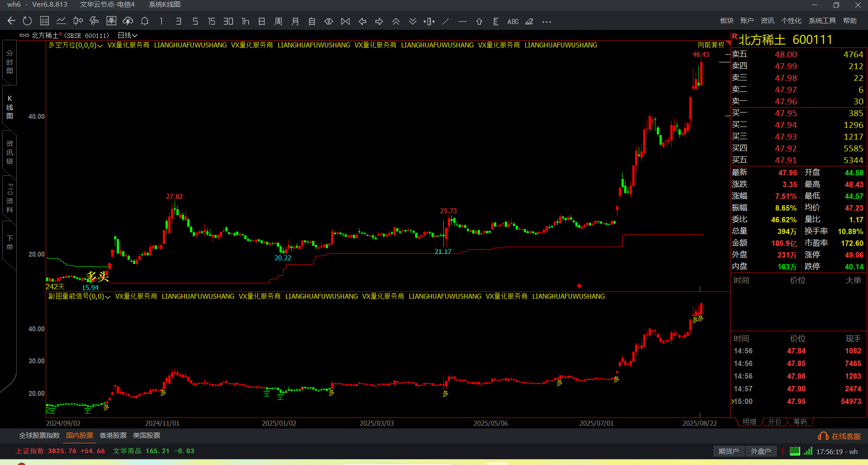Switch to 分时图 side tab
This screenshot has height=465, width=868.
coord(9,62)
